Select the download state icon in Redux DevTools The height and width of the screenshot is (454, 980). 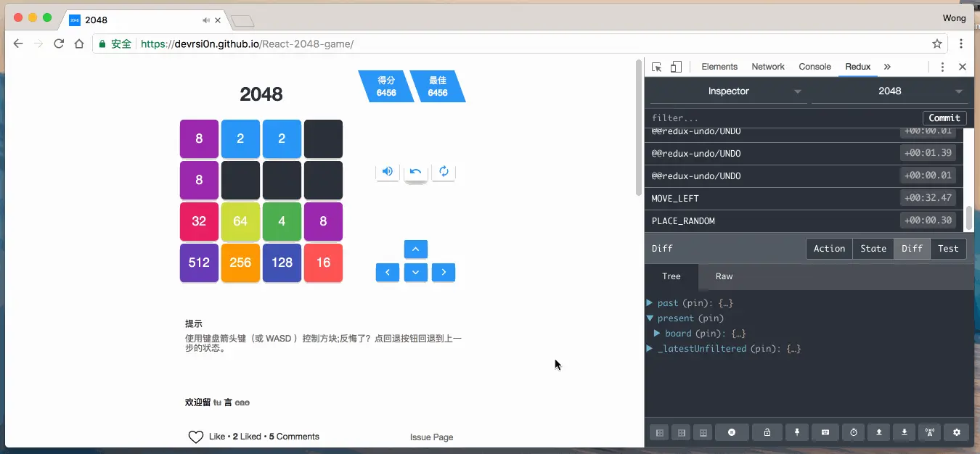pos(903,432)
